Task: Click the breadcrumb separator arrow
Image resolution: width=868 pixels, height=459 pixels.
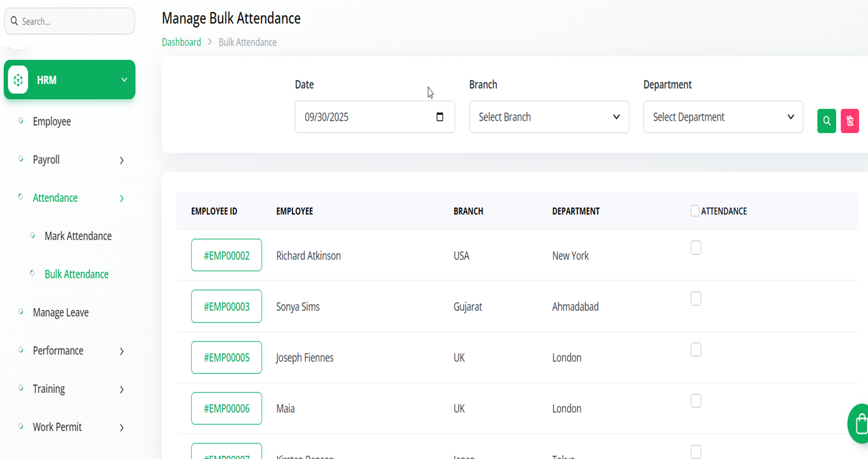Action: pyautogui.click(x=210, y=42)
